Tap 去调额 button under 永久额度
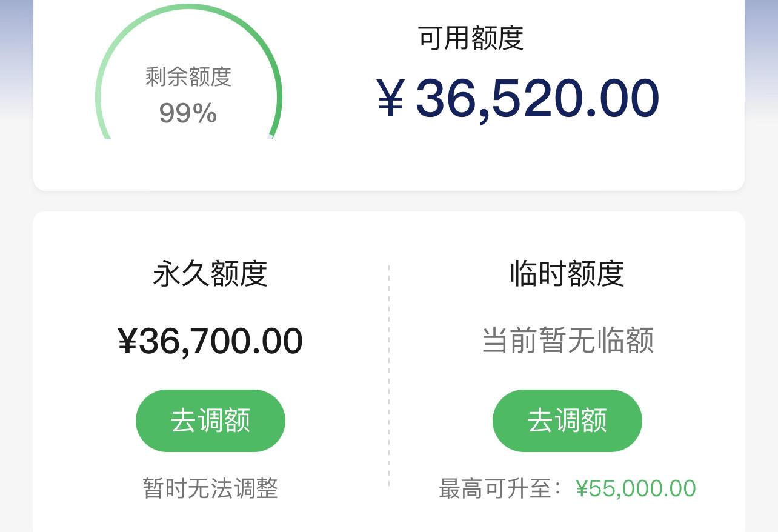Image resolution: width=778 pixels, height=532 pixels. point(210,421)
